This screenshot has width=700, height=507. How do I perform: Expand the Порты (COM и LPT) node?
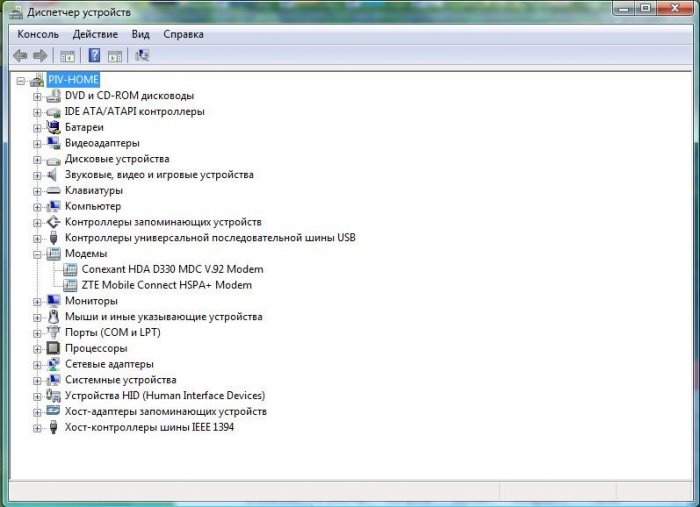click(x=38, y=332)
